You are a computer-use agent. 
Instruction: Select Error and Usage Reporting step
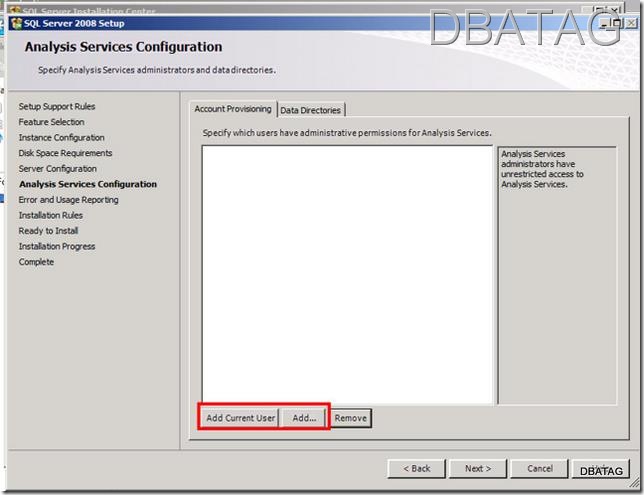(69, 200)
